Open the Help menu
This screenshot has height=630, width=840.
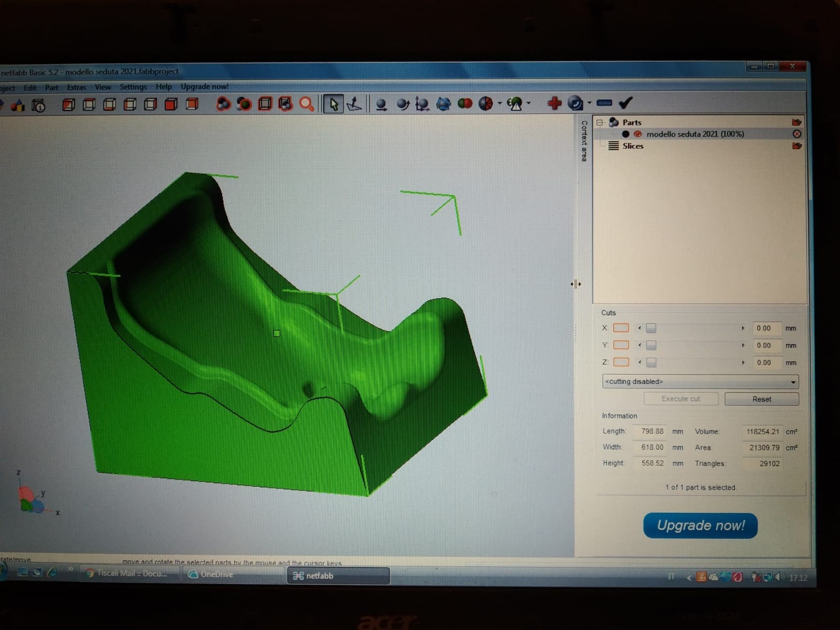(x=163, y=87)
